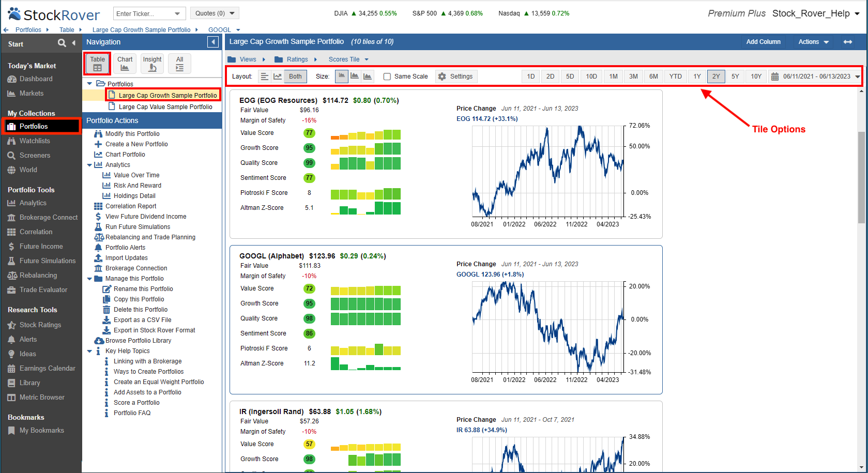Collapse the Navigation panel arrow

click(x=213, y=42)
